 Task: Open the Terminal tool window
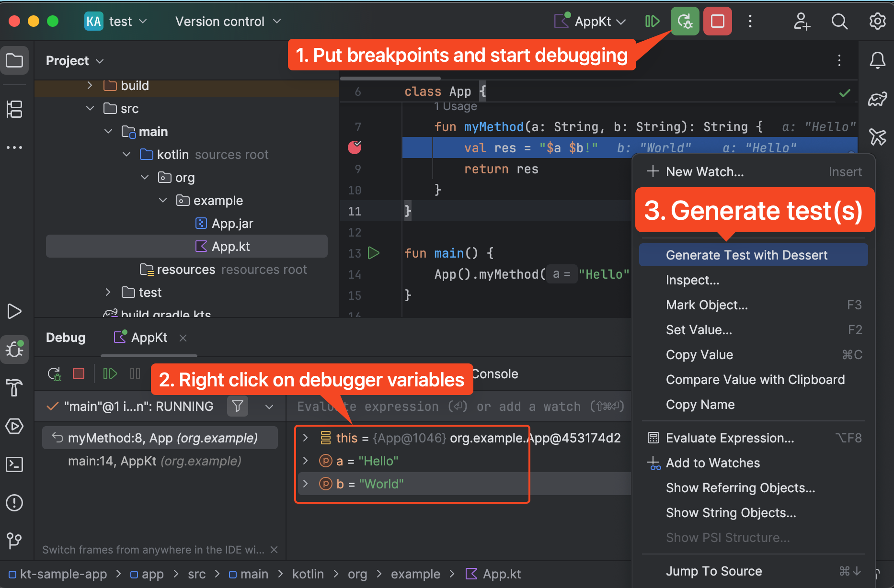coord(14,464)
